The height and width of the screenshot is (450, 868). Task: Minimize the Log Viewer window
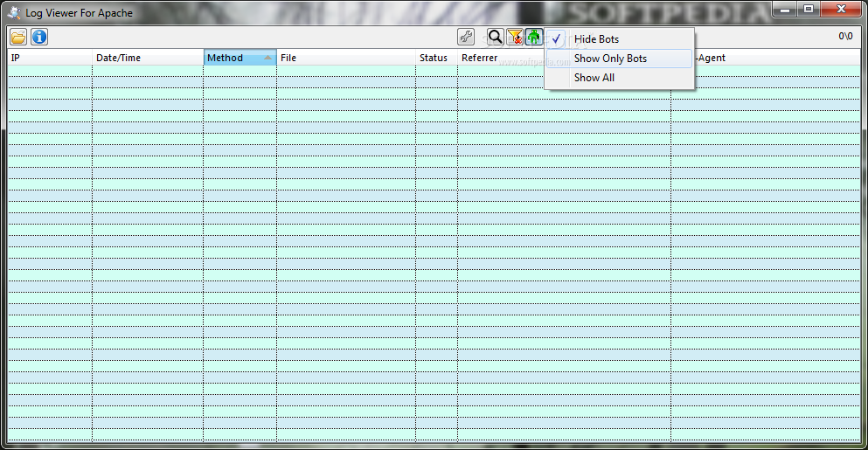pyautogui.click(x=785, y=10)
